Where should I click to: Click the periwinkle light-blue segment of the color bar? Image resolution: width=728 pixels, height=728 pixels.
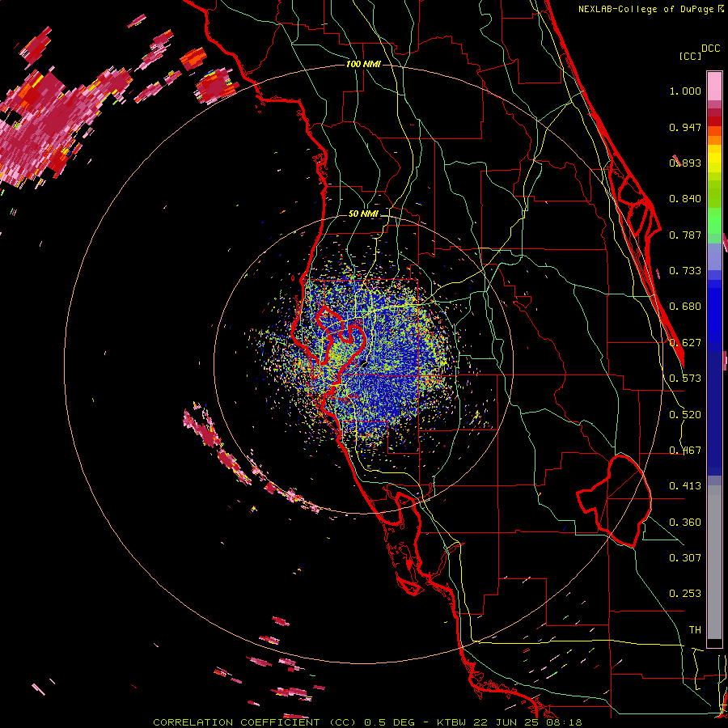click(x=714, y=256)
